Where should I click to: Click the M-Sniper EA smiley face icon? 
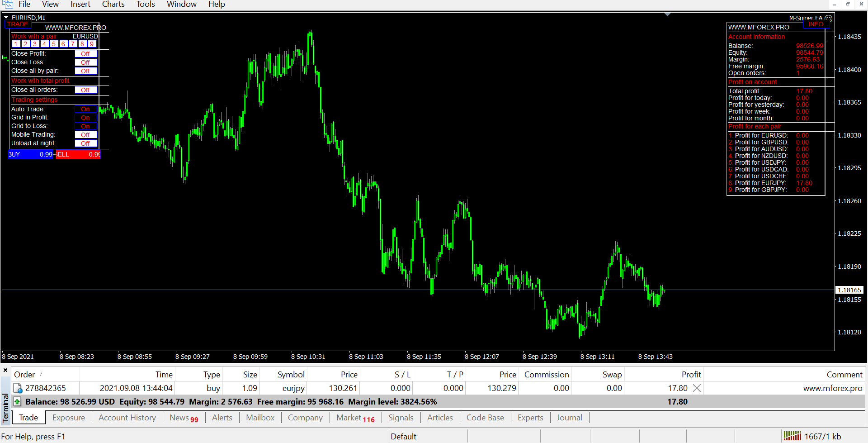pos(828,19)
